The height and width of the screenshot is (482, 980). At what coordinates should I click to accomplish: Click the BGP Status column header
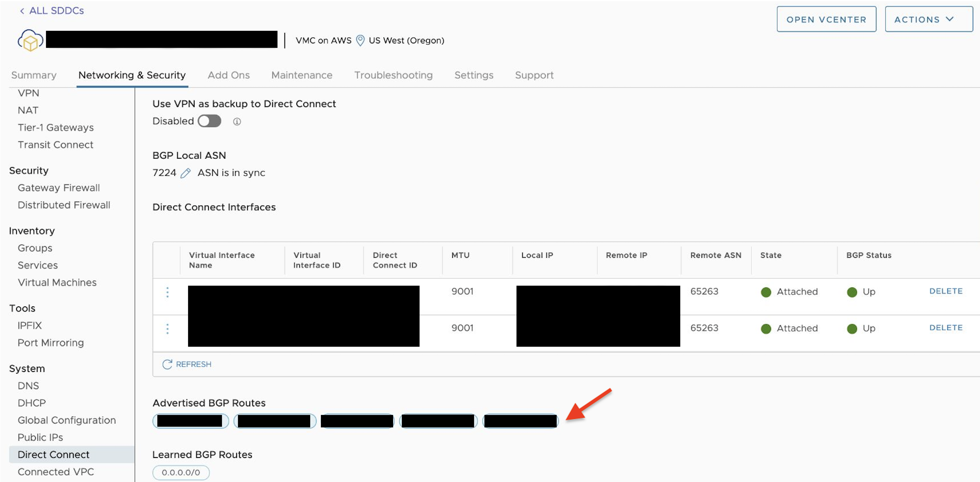869,255
